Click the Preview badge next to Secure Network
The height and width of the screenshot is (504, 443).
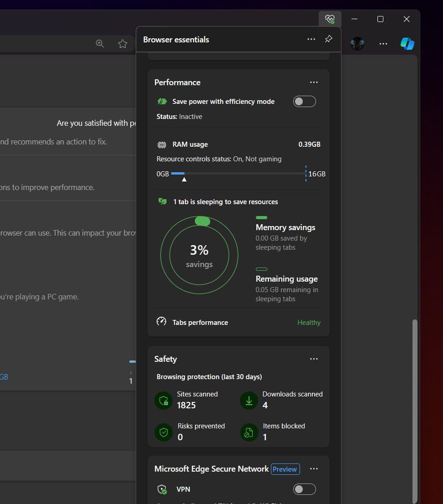pos(285,469)
